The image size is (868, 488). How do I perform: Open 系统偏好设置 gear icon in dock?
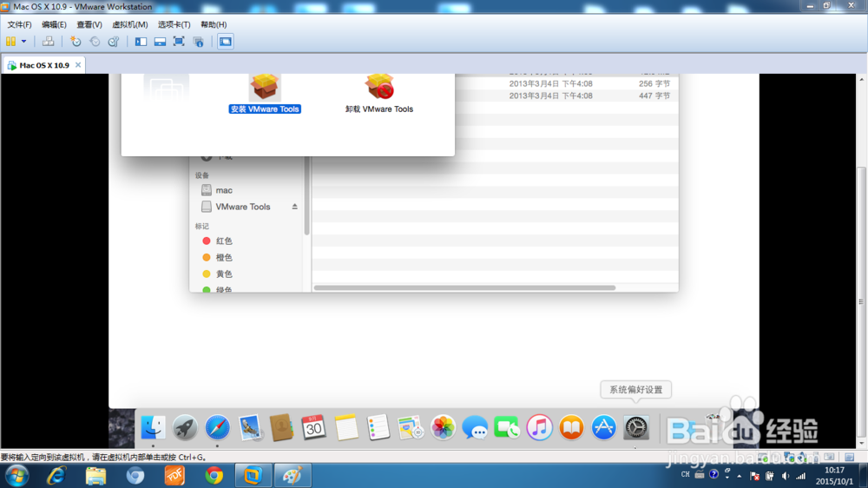pos(636,427)
